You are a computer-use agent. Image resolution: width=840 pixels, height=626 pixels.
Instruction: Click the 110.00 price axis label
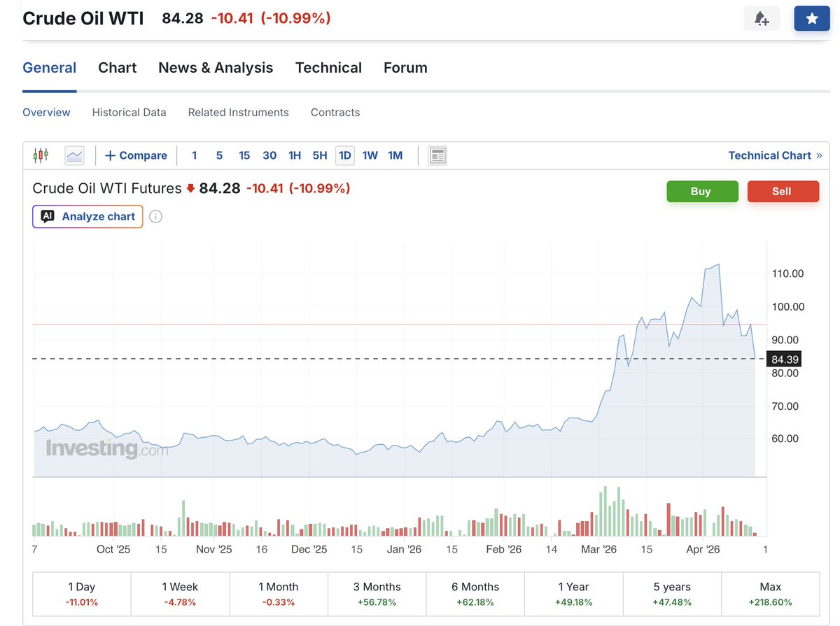coord(787,273)
